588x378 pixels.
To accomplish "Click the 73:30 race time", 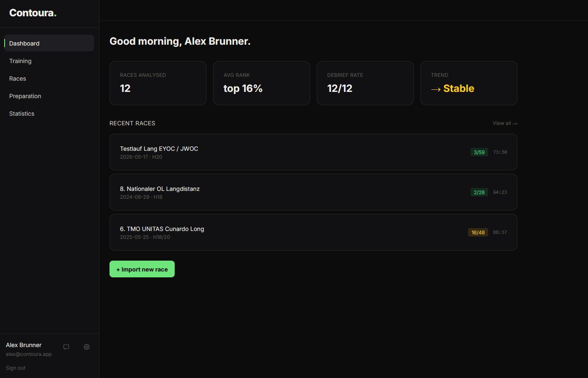I will click(500, 152).
